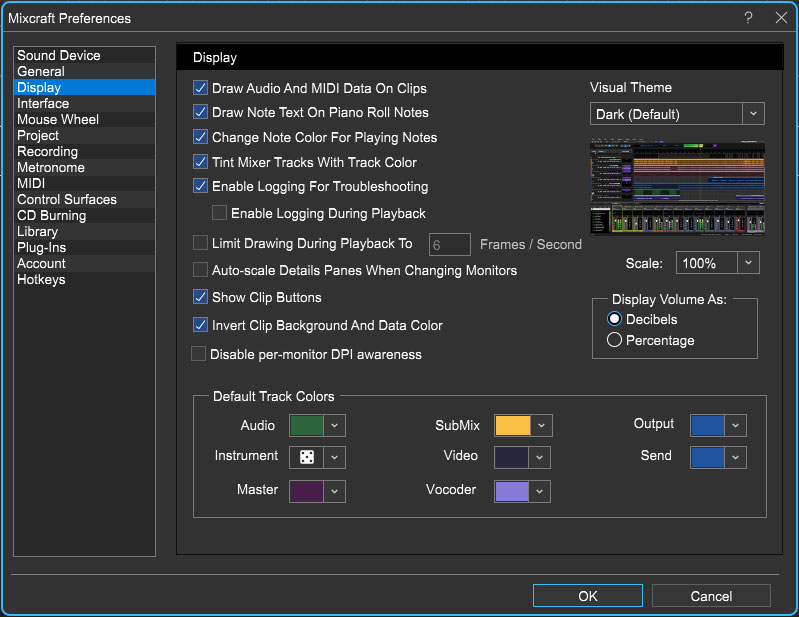
Task: Open Recording preferences
Action: point(84,151)
